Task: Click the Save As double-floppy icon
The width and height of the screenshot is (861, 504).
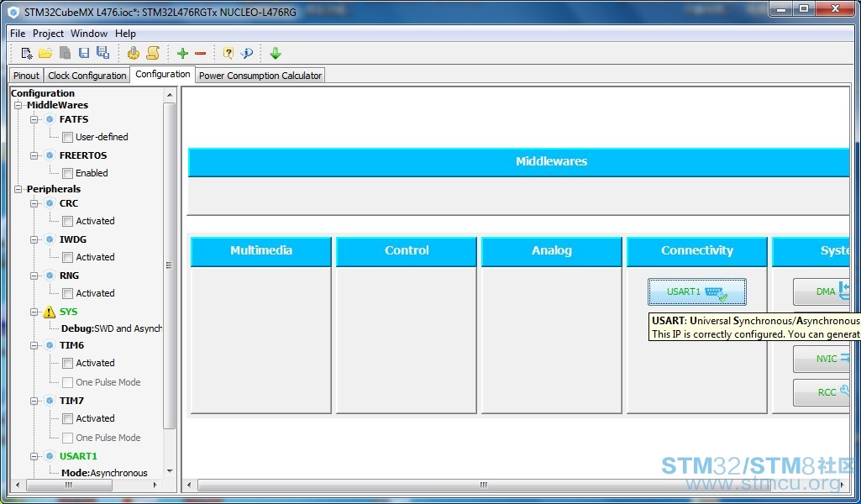Action: (102, 53)
